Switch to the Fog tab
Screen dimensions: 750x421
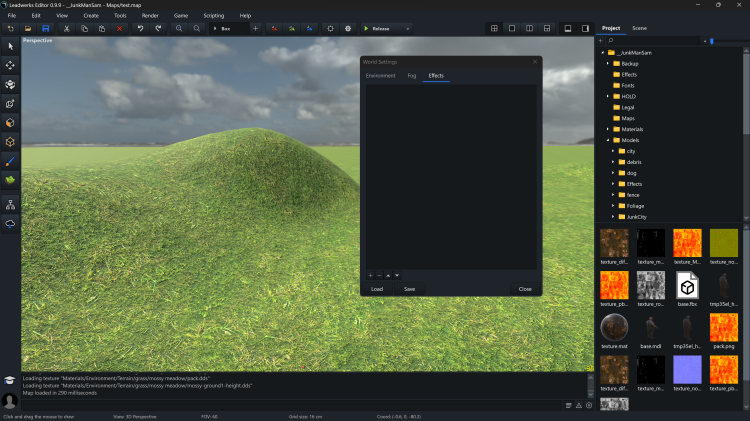click(411, 75)
